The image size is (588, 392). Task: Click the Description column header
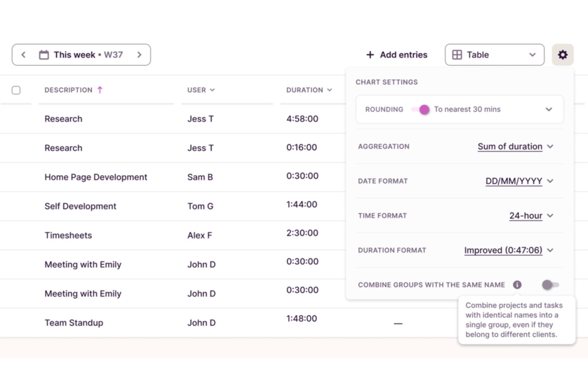(x=68, y=90)
